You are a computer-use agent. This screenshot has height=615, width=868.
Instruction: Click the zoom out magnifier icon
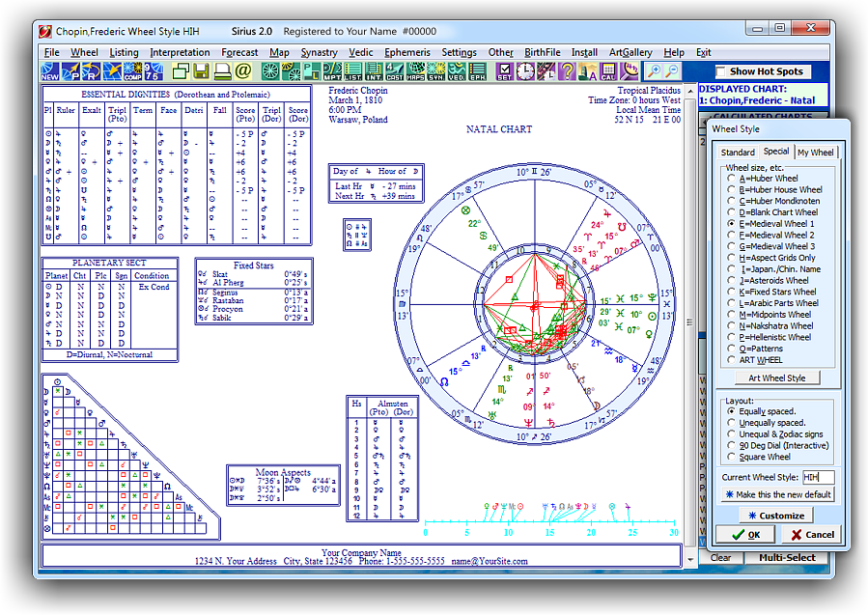(x=672, y=71)
